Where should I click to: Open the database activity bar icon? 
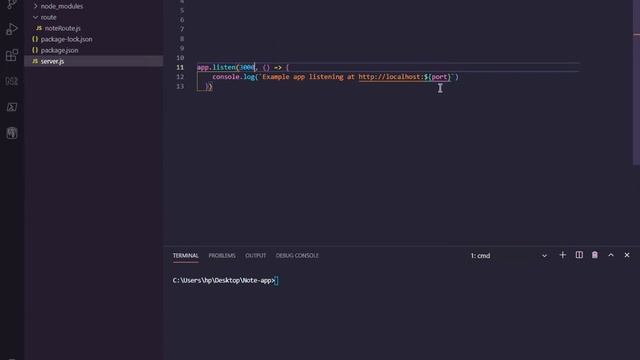pos(12,133)
